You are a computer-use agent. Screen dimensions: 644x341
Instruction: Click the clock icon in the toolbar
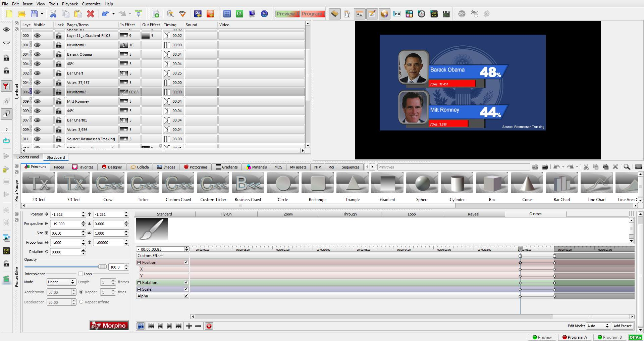[x=422, y=14]
